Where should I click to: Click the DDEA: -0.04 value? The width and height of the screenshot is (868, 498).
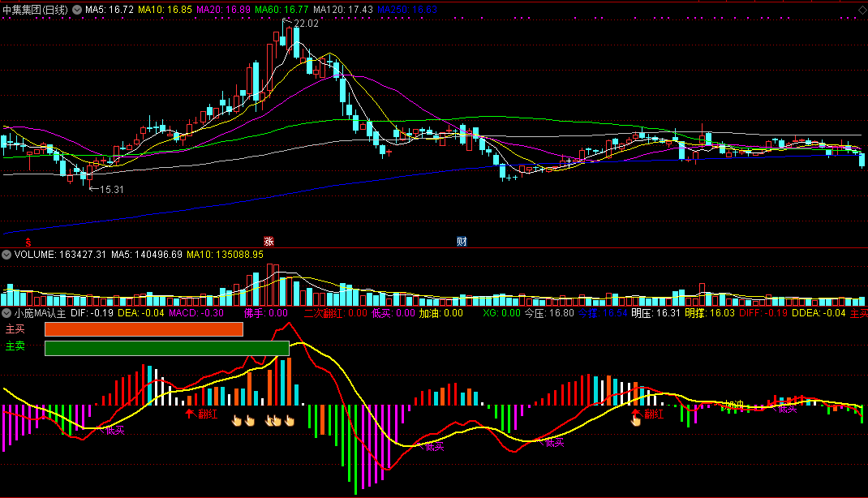tap(819, 313)
